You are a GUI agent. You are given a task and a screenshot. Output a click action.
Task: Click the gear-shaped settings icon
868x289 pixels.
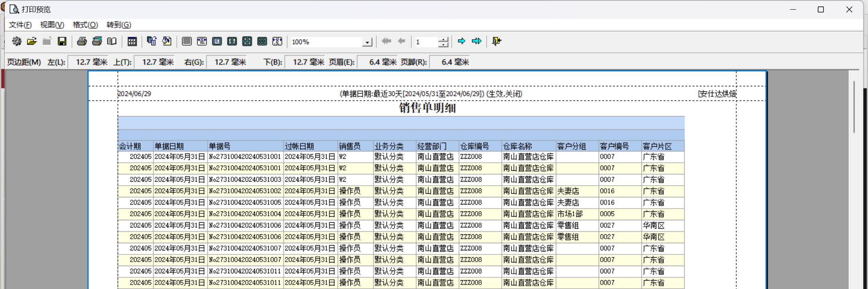pyautogui.click(x=16, y=41)
